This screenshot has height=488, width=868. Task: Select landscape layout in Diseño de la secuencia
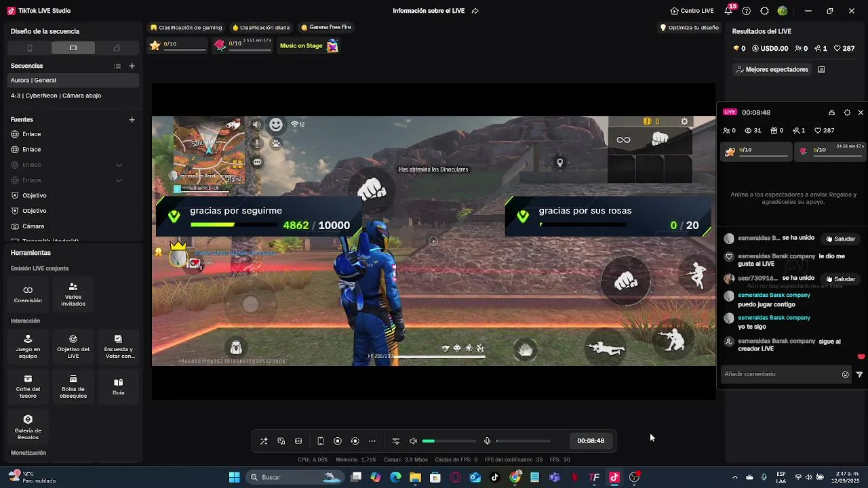(73, 48)
